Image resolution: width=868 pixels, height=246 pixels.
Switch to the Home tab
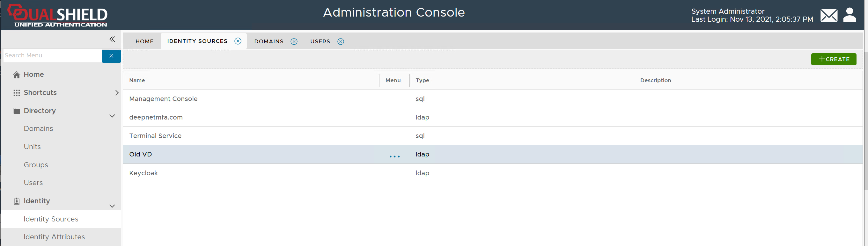click(x=144, y=41)
